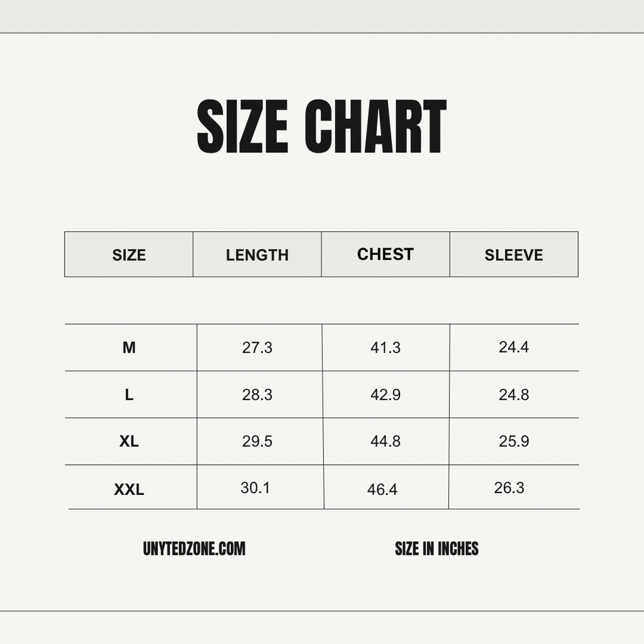
Task: Select the 26.3 sleeve cell
Action: click(x=509, y=487)
